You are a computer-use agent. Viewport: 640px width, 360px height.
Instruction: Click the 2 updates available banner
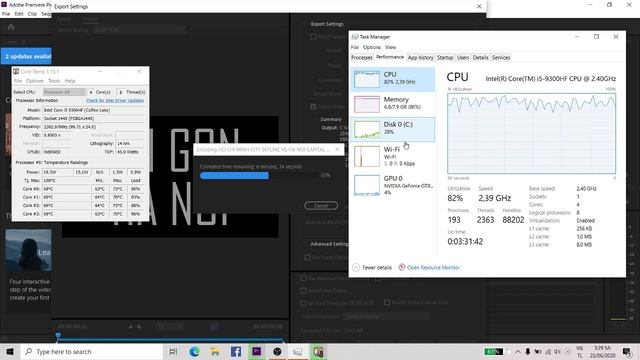[26, 56]
